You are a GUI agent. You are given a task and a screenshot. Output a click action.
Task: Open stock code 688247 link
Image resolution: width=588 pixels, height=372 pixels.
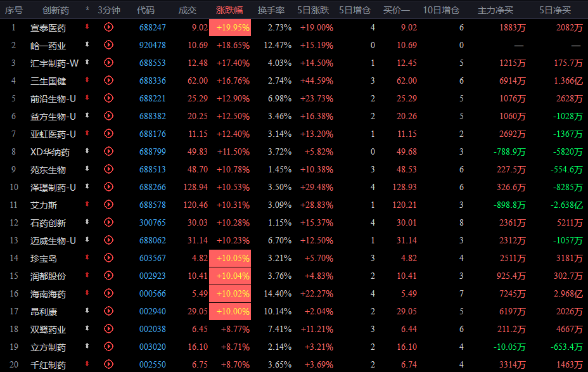point(152,27)
